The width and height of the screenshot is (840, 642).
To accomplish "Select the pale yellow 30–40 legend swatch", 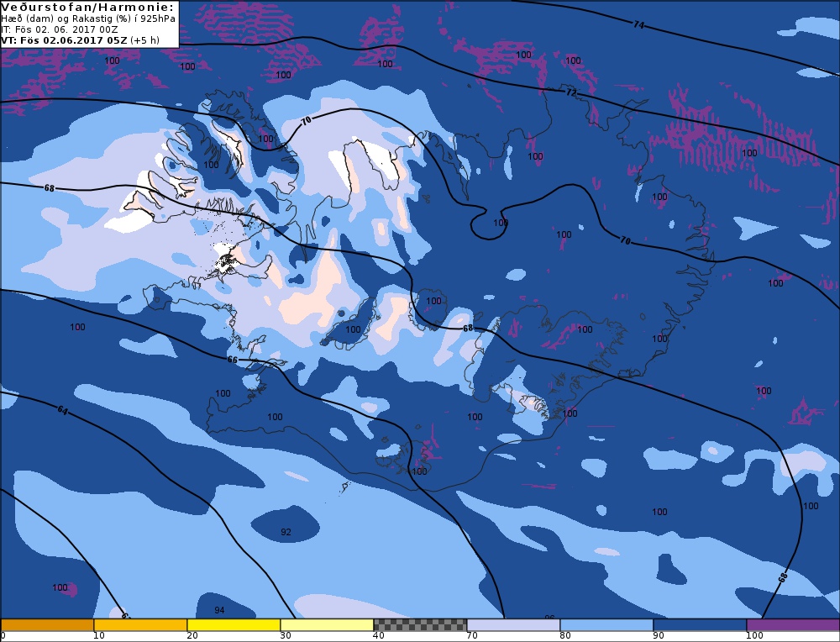I will (327, 625).
